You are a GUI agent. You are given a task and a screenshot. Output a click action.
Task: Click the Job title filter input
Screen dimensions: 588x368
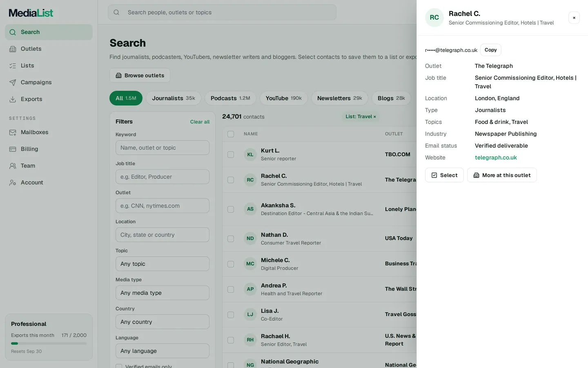(x=163, y=177)
